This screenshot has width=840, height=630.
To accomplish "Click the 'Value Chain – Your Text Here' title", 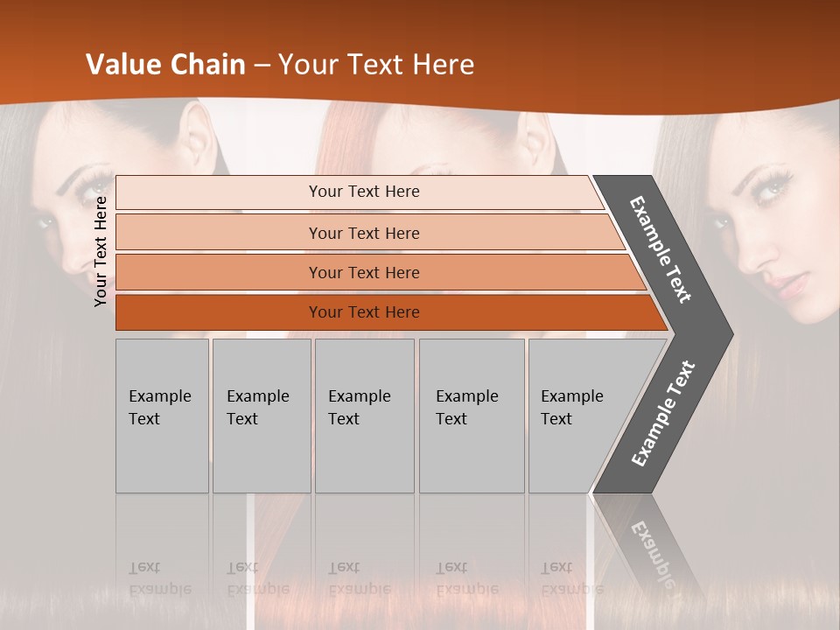I will 280,64.
